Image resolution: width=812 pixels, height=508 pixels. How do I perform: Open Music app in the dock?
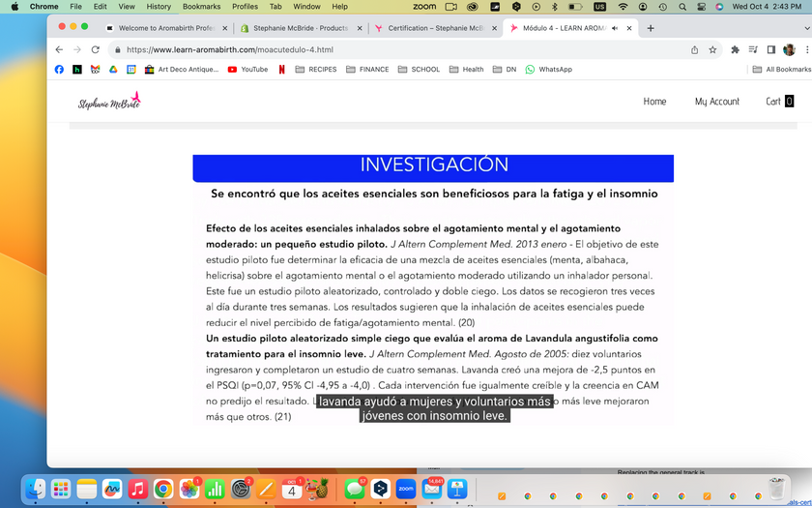137,490
